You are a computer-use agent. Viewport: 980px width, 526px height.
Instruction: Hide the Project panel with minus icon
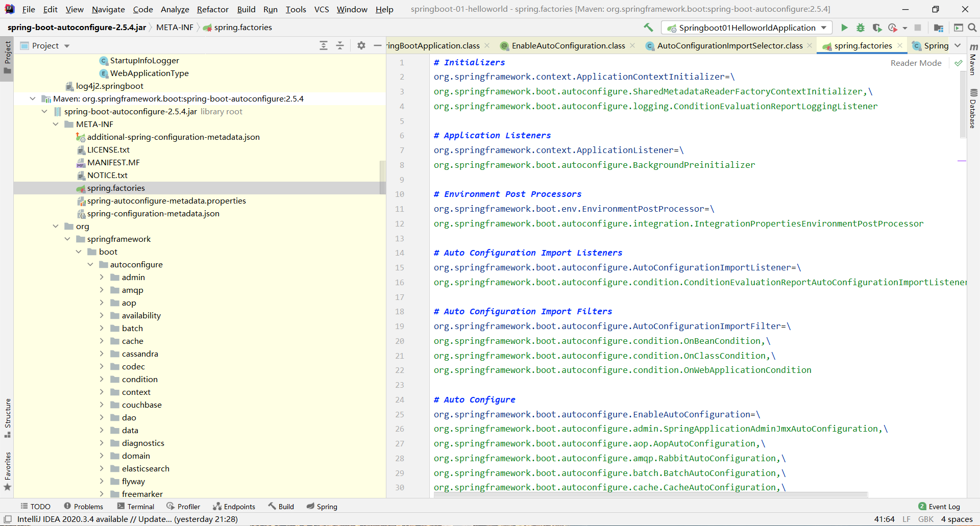coord(378,45)
